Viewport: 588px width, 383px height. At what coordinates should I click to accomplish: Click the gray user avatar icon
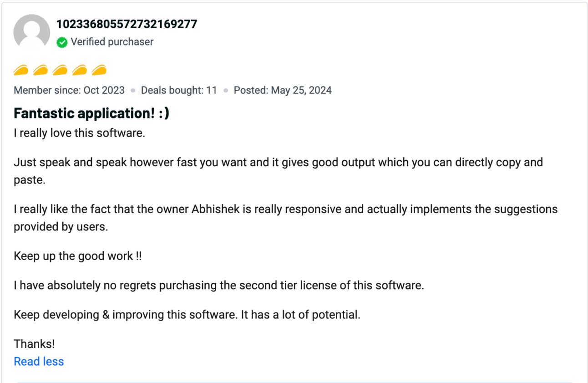pos(32,32)
